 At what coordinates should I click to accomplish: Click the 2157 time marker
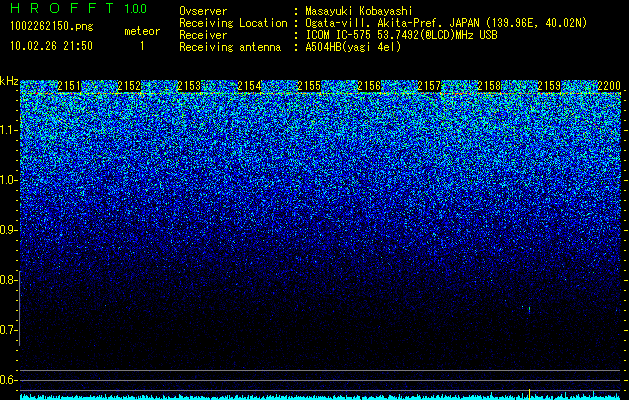429,86
